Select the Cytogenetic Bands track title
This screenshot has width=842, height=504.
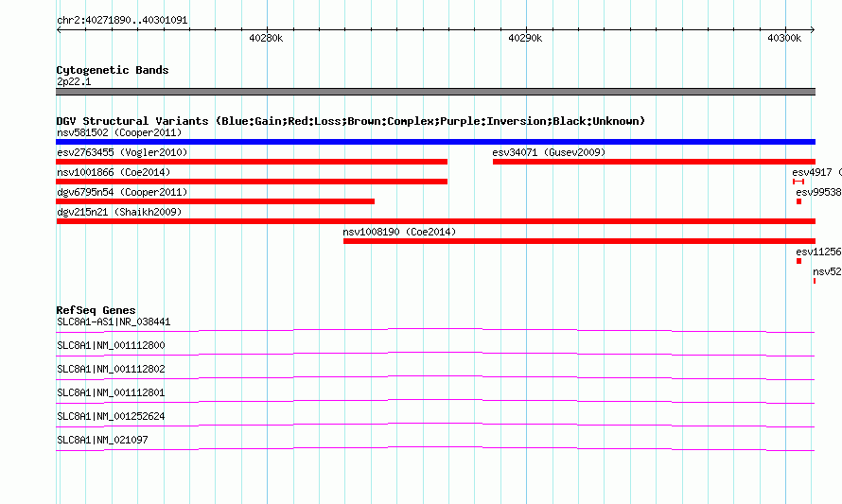pos(113,70)
